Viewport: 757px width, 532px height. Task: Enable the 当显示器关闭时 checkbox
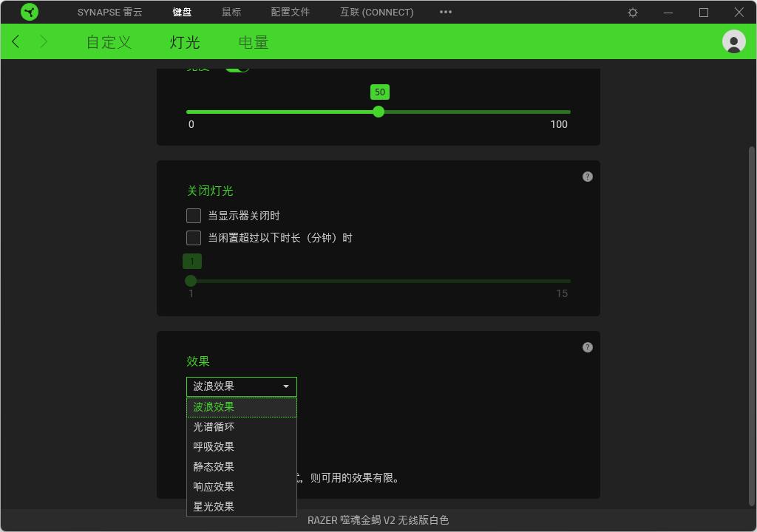(193, 216)
